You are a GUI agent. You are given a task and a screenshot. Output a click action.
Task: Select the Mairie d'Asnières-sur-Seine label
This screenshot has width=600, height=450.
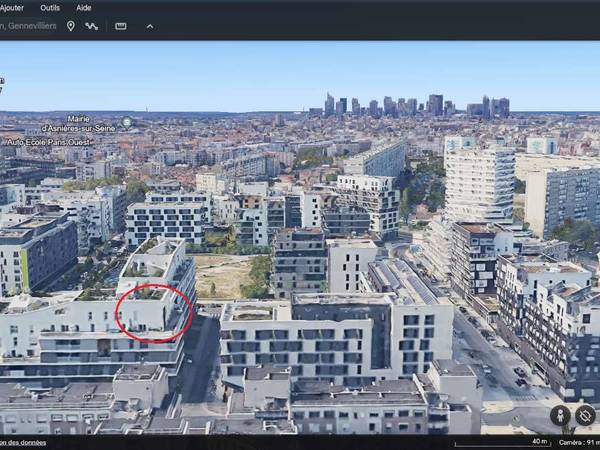pos(79,124)
